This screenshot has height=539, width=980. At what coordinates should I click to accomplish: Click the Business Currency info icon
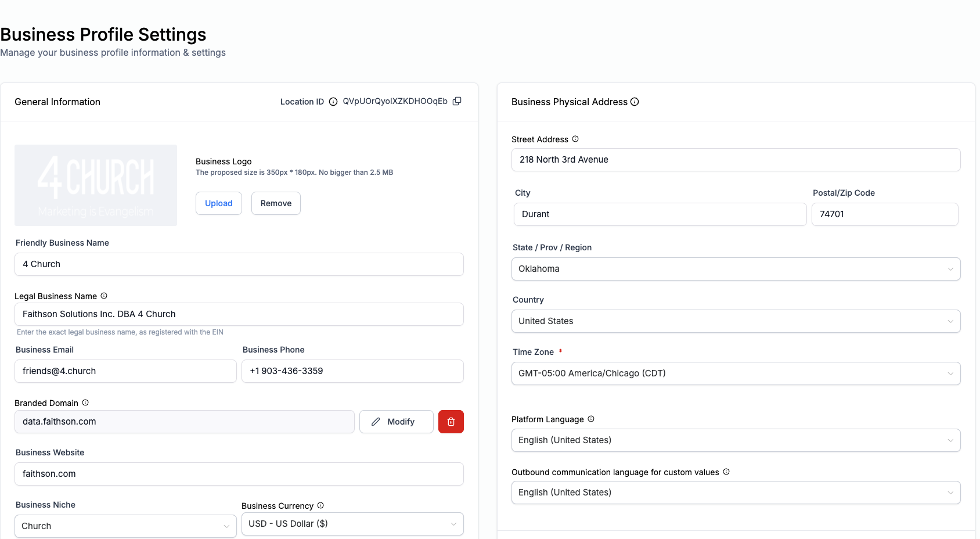(x=320, y=505)
